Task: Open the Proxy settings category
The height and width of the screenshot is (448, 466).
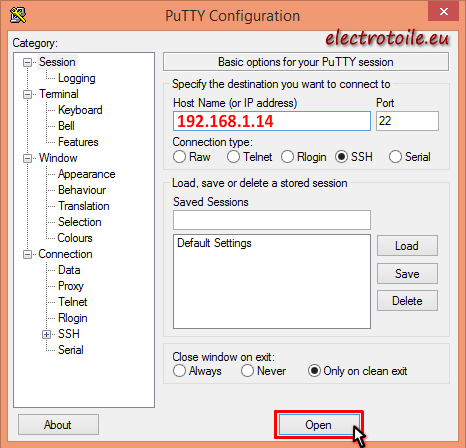Action: (x=71, y=286)
